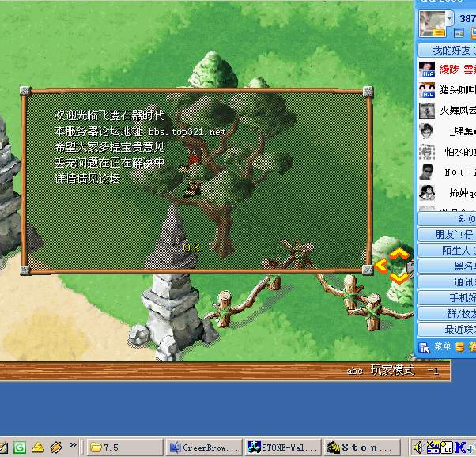
Task: Open the 群/校友 groups tab
Action: 447,314
